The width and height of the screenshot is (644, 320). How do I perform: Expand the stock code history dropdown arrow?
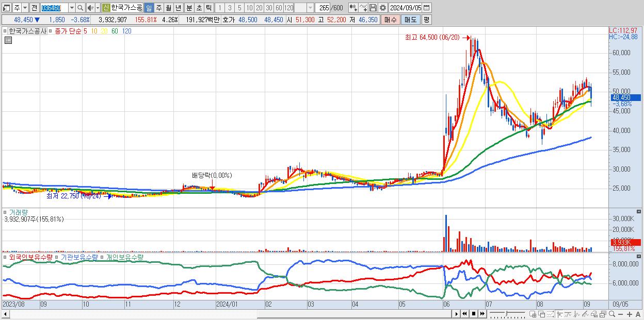point(72,8)
